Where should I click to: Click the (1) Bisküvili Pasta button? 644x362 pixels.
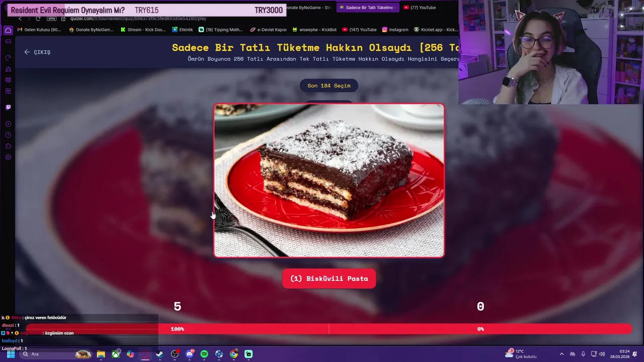329,279
